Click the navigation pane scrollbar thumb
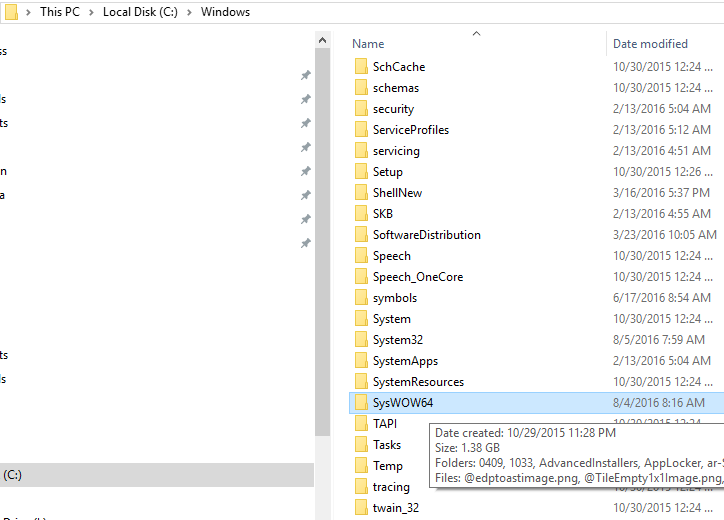 click(322, 242)
